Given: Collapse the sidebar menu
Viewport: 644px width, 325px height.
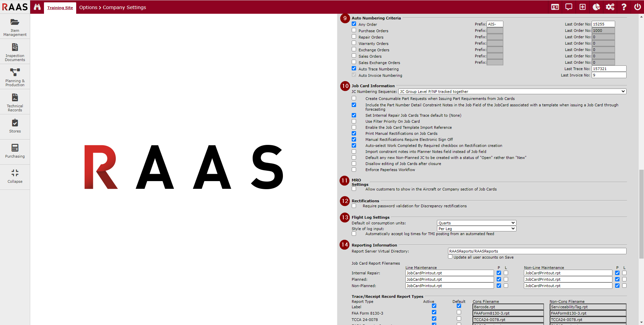Looking at the screenshot, I should [15, 176].
